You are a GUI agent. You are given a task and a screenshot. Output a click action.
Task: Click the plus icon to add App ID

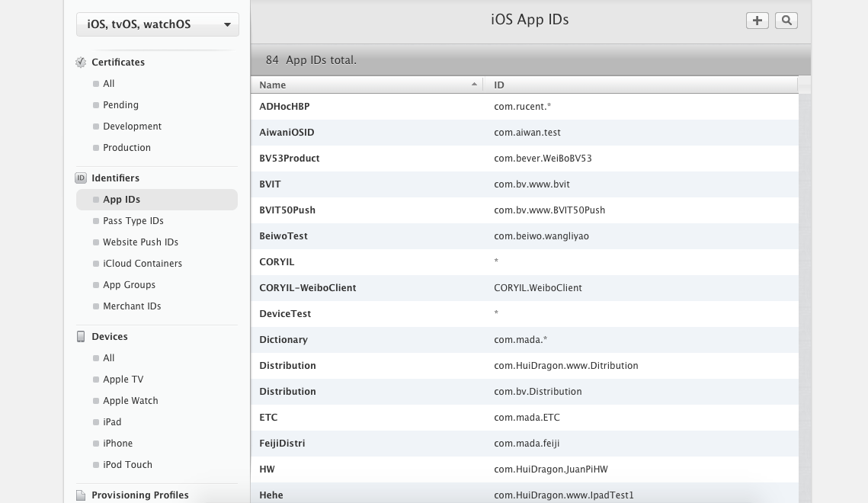pos(757,21)
